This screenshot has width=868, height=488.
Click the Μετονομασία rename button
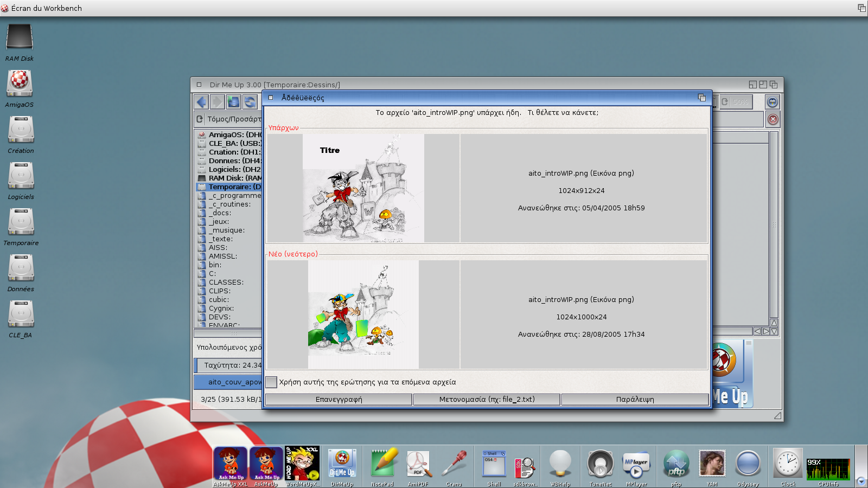pyautogui.click(x=487, y=400)
